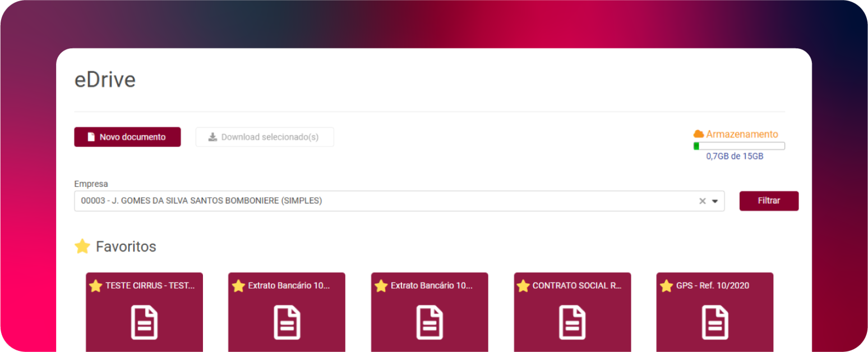The height and width of the screenshot is (352, 868).
Task: Click the Novo documento button
Action: pos(127,137)
